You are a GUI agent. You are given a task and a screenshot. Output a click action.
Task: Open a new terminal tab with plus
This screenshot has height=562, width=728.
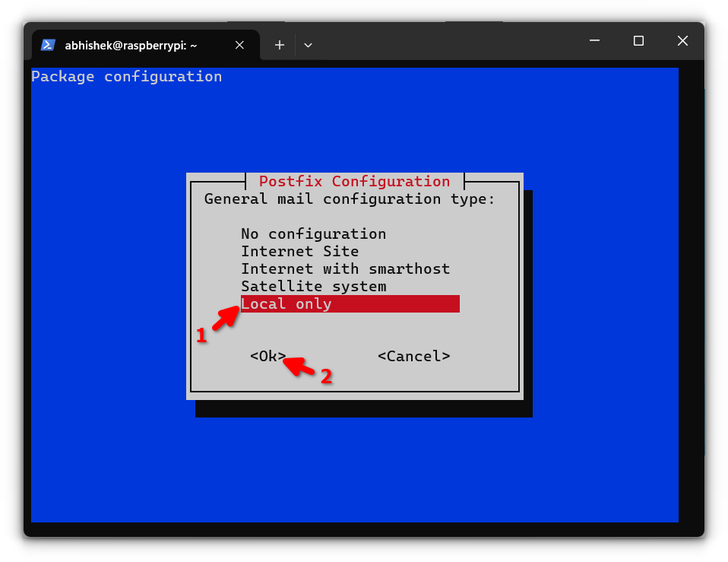point(280,45)
